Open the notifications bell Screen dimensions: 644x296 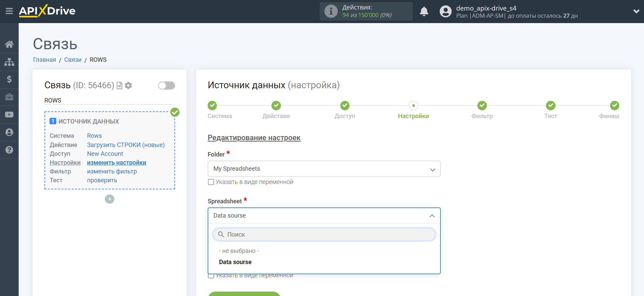tap(424, 12)
